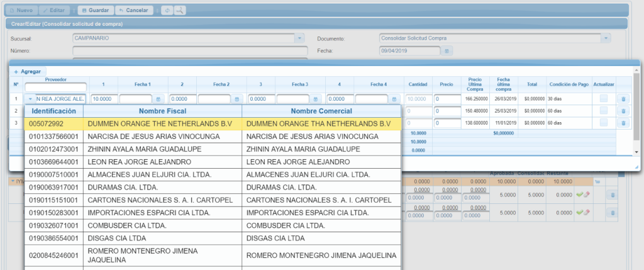Click the eraser icon in the first 5.0000 row
The image size is (644, 270).
coord(587,195)
